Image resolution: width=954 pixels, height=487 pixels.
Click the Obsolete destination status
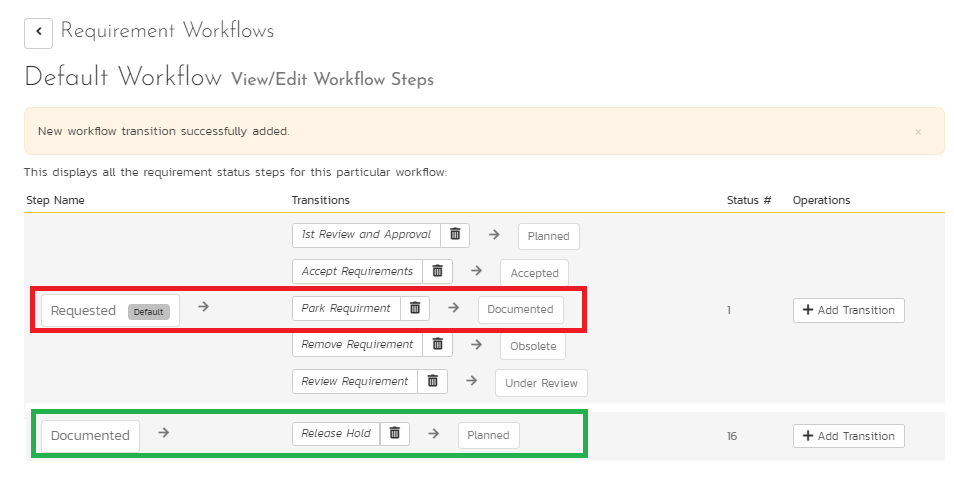(533, 346)
